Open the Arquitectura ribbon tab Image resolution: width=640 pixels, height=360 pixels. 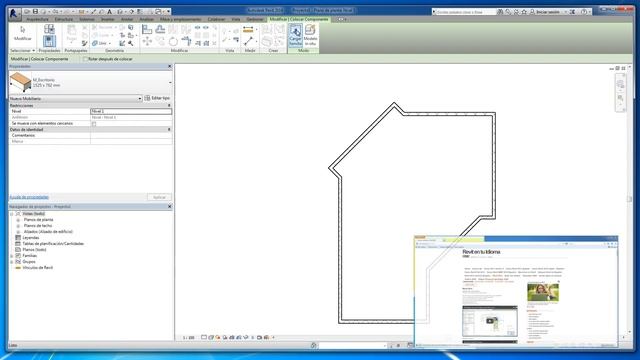pos(37,19)
